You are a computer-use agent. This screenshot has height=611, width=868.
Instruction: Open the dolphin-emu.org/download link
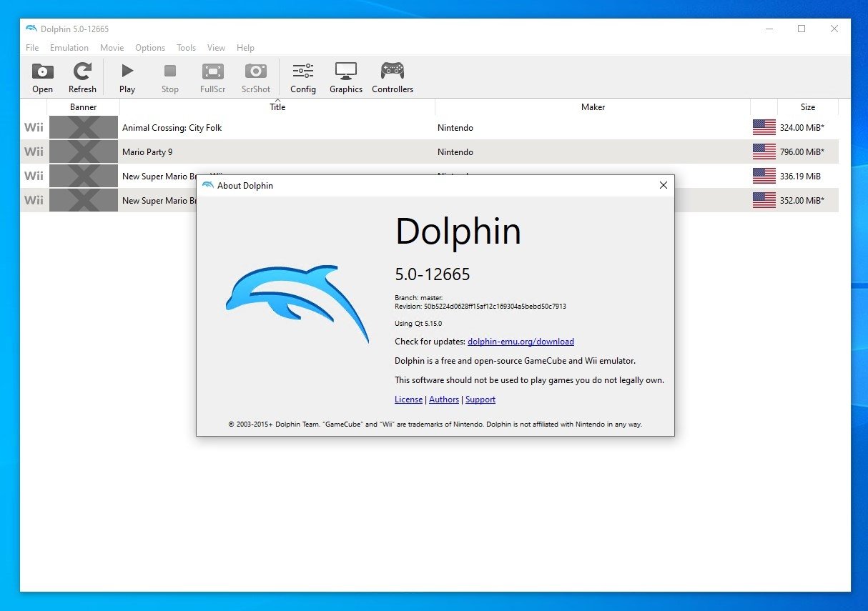tap(521, 342)
